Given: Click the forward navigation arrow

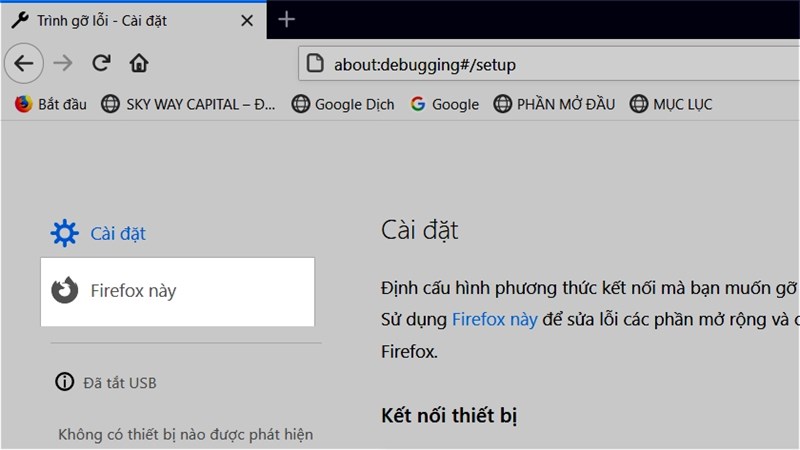Looking at the screenshot, I should [x=62, y=63].
